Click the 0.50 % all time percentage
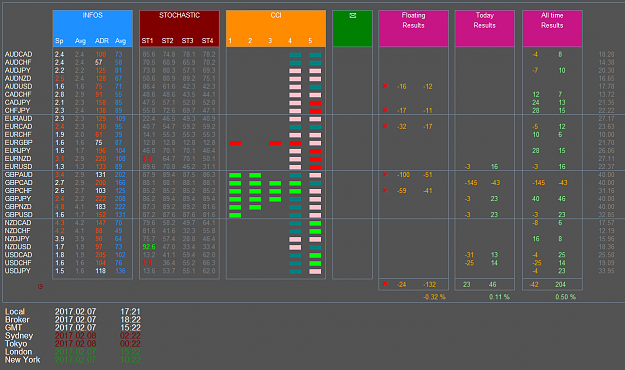This screenshot has height=370, width=625. 565,297
